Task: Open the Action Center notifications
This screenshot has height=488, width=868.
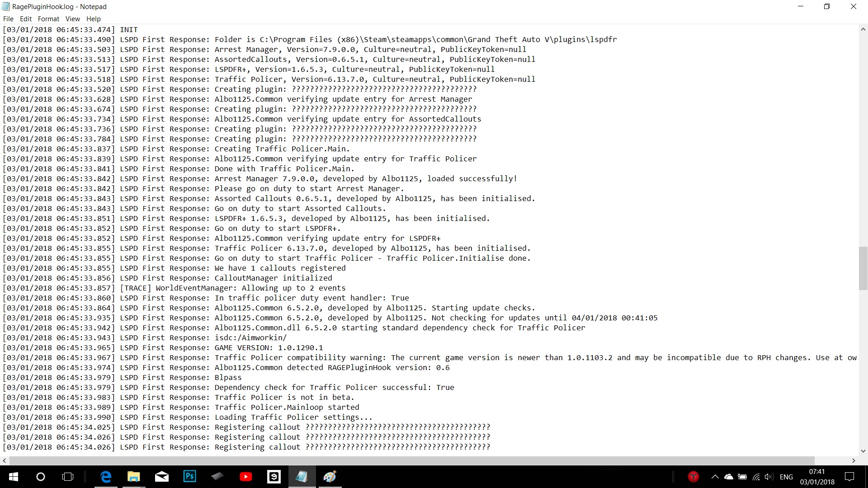Action: 849,477
